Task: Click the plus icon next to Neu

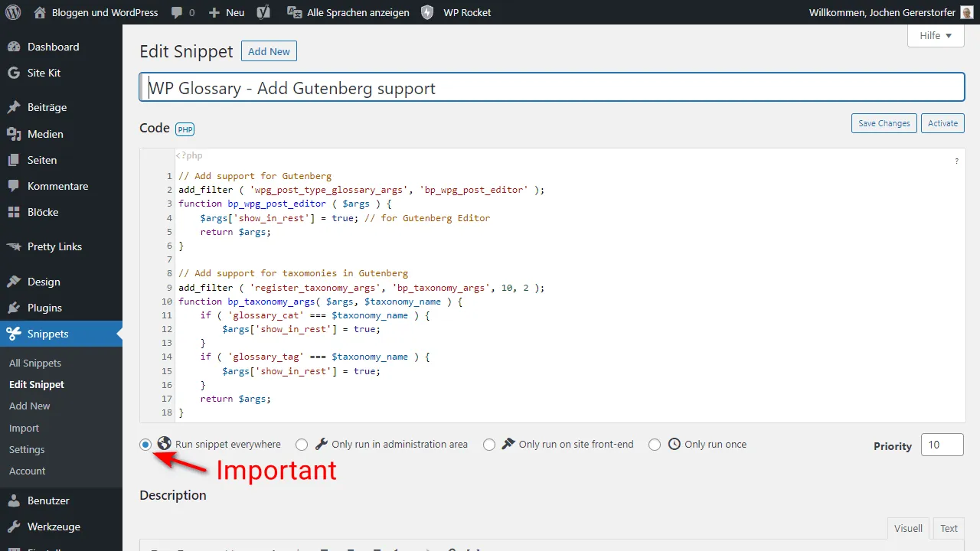Action: (214, 13)
